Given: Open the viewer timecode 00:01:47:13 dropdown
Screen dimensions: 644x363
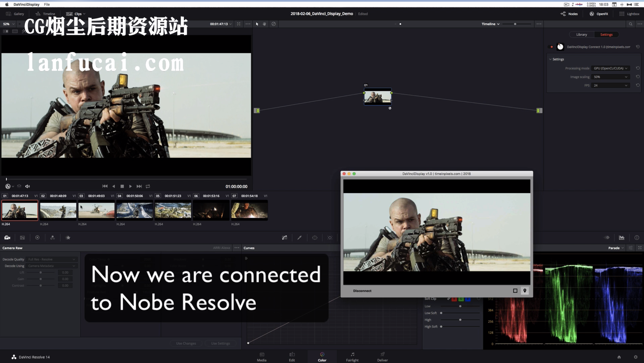Looking at the screenshot, I should click(x=220, y=24).
